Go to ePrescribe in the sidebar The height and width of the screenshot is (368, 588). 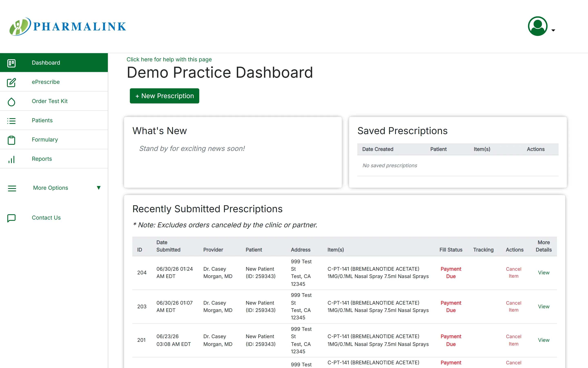[54, 82]
